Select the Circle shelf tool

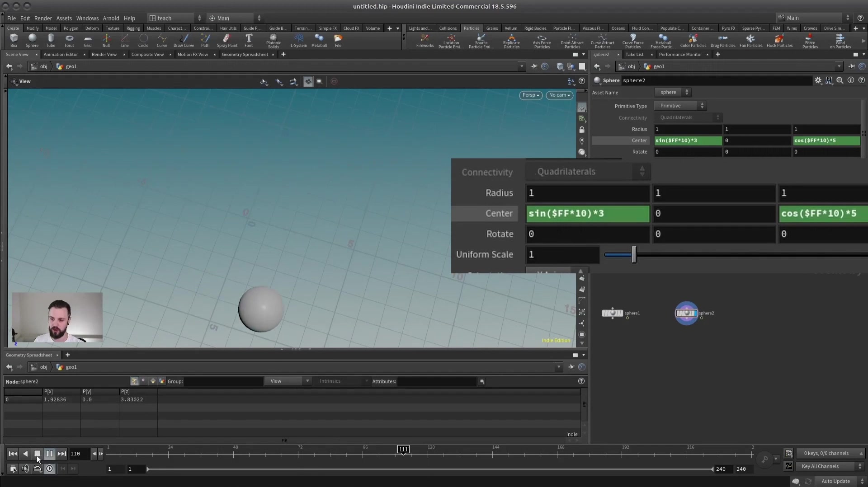(143, 40)
